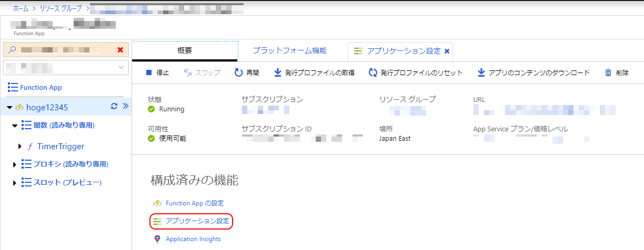Viewport: 644px width, 250px height.
Task: Click the Application Insights lightbulb icon
Action: 156,239
